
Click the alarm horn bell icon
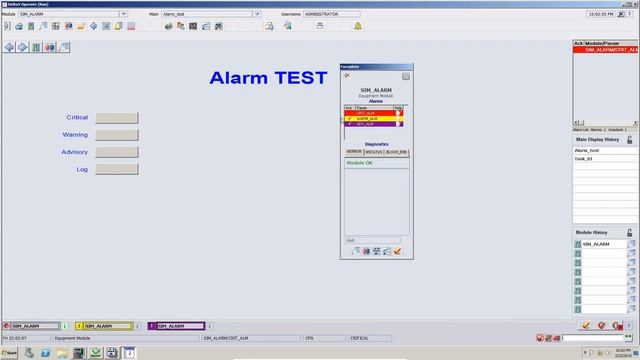point(358,26)
